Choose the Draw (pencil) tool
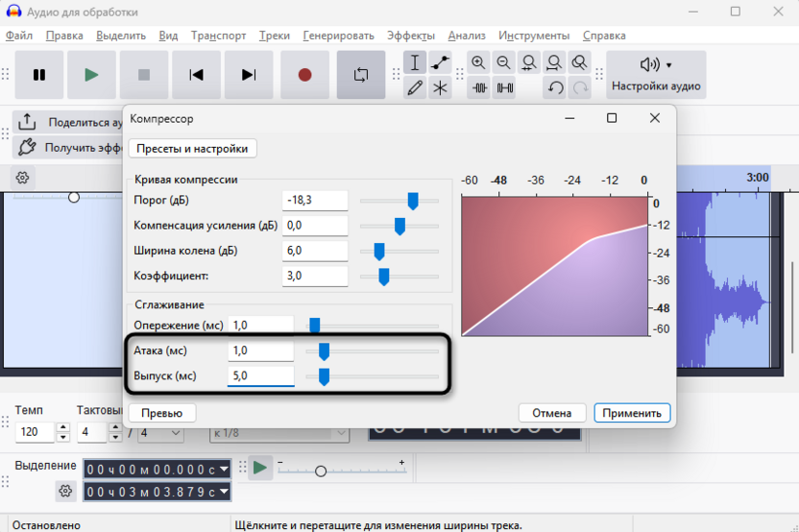 [x=415, y=88]
